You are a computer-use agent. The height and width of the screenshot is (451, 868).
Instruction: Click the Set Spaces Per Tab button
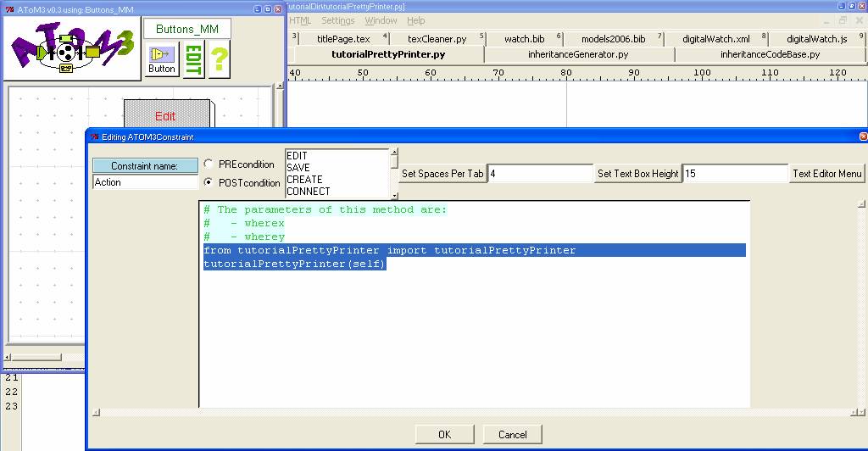click(442, 174)
